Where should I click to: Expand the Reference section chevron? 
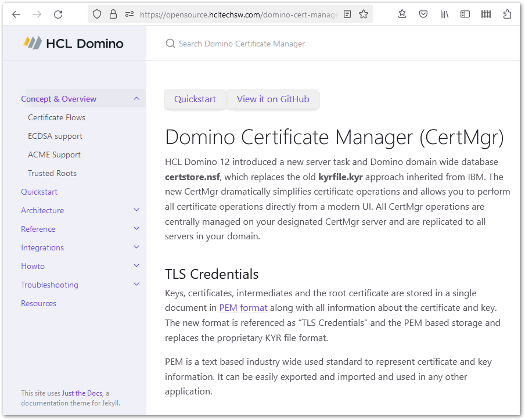pos(136,228)
